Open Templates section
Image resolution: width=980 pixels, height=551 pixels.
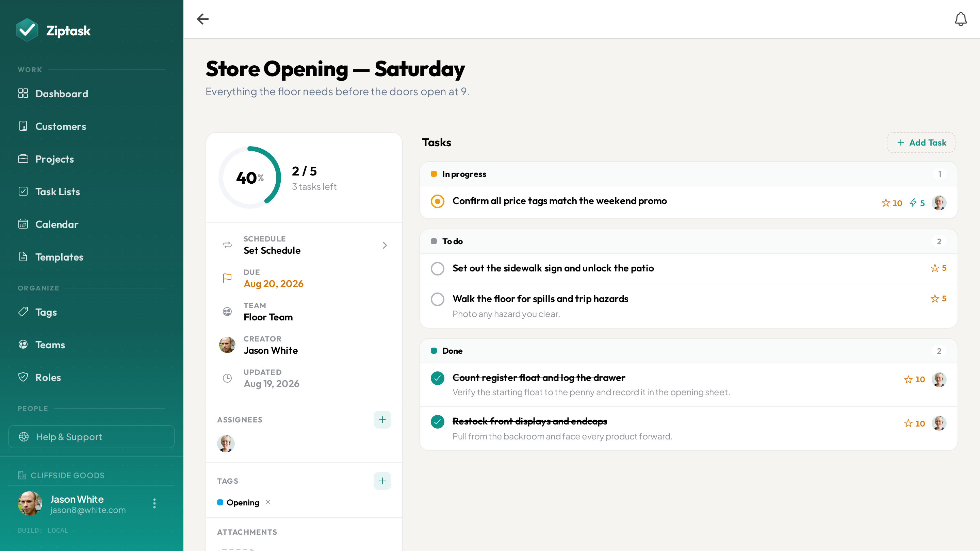tap(59, 257)
